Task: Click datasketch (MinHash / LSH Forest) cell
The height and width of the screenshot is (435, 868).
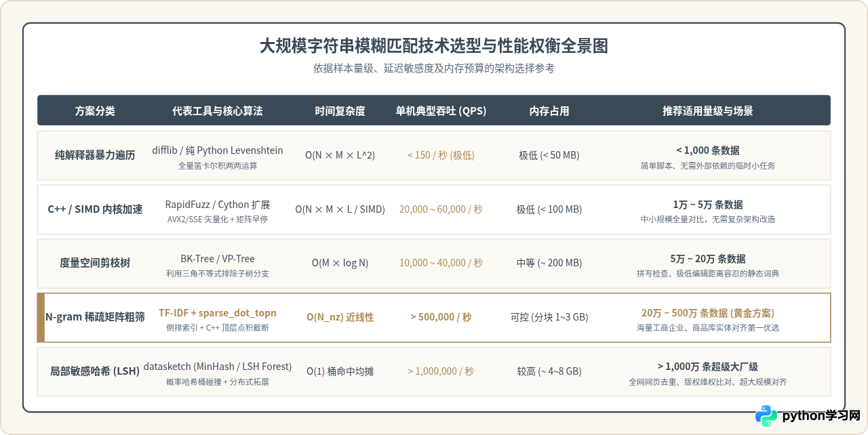Action: click(x=218, y=367)
